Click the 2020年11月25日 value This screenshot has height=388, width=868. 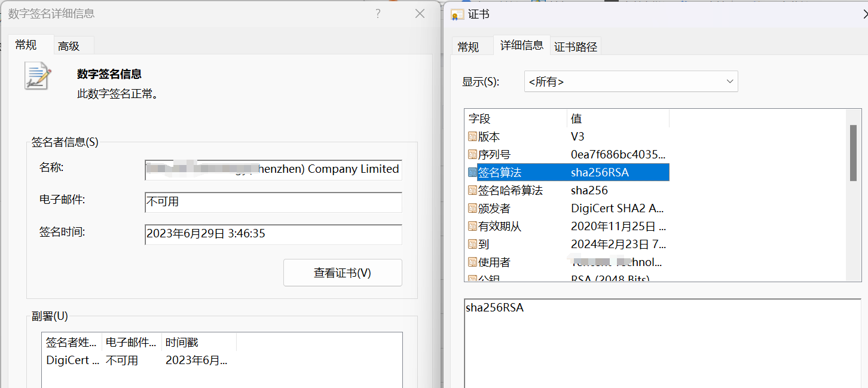(618, 227)
